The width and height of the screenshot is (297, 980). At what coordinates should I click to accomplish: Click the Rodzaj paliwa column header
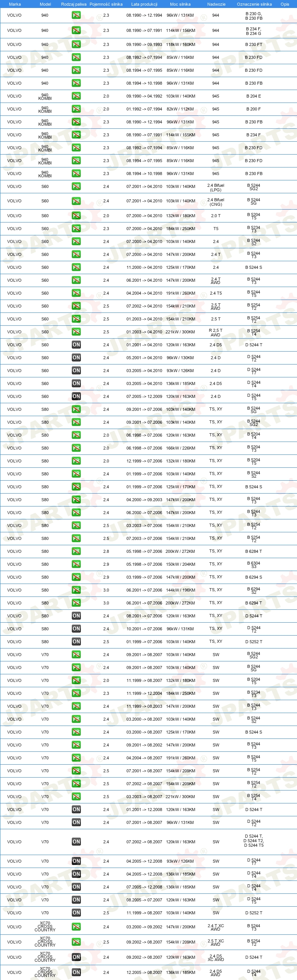[74, 4]
